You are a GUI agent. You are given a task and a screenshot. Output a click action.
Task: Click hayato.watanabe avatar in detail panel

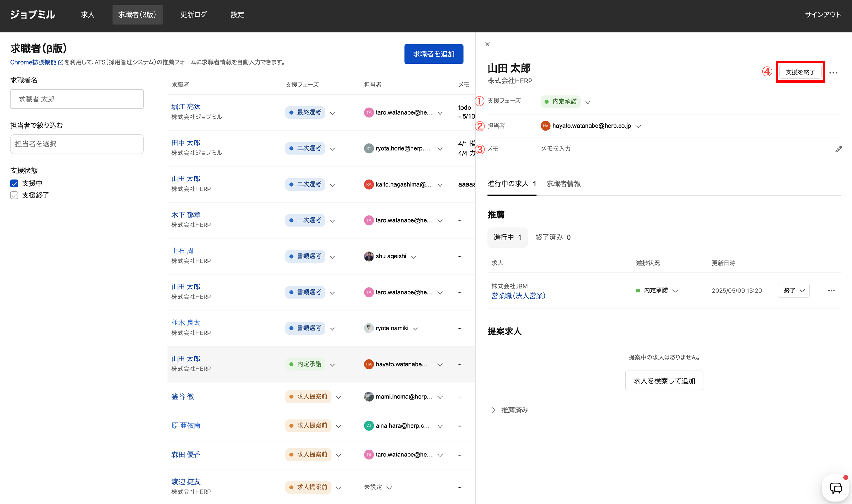point(545,126)
